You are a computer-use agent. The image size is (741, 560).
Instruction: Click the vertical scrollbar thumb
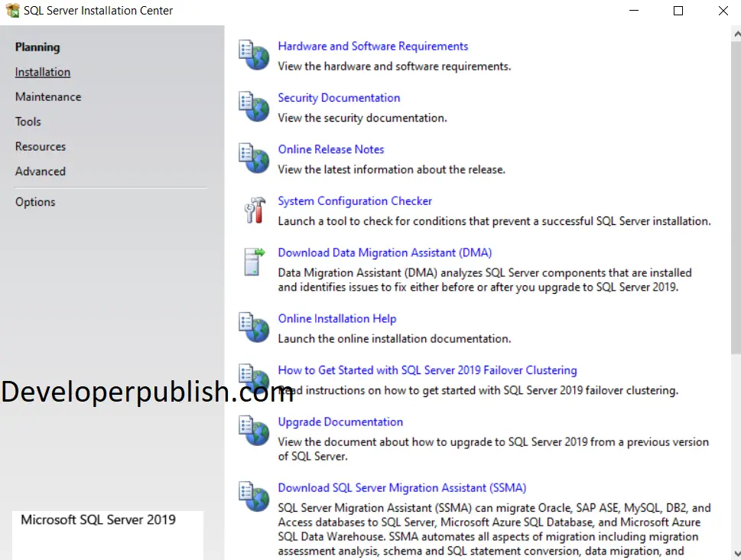tap(736, 197)
